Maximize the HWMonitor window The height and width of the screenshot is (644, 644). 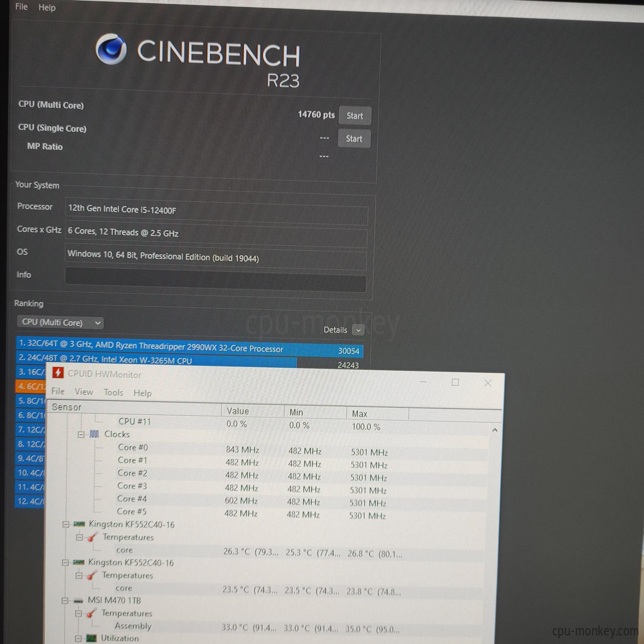[x=455, y=382]
